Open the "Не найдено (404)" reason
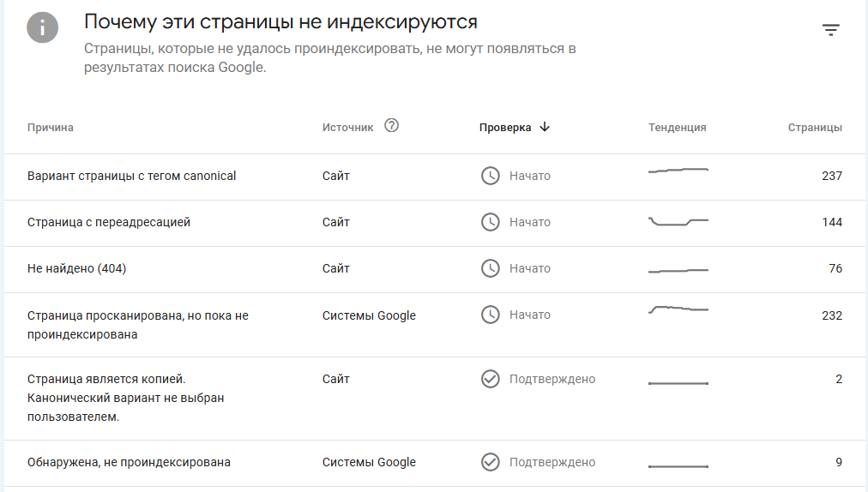 [77, 268]
